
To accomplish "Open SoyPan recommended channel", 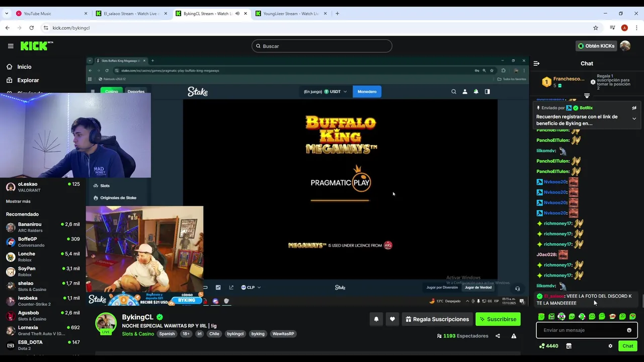I will 43,271.
